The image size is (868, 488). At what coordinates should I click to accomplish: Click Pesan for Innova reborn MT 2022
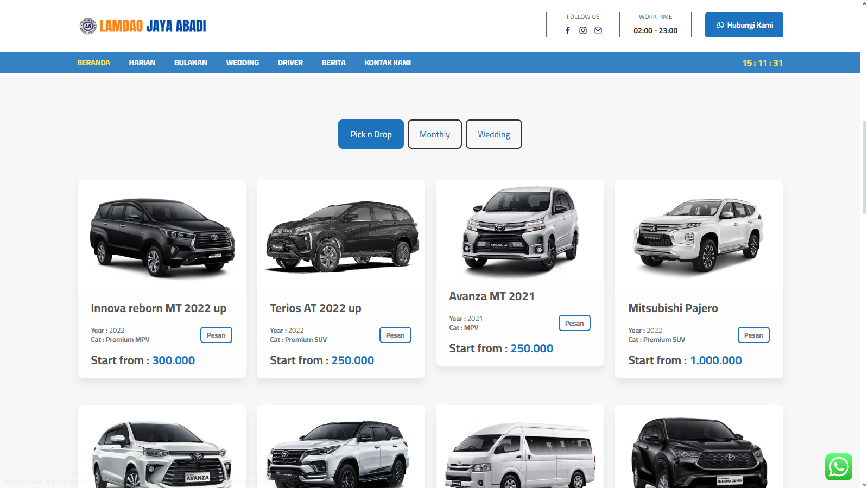point(216,335)
